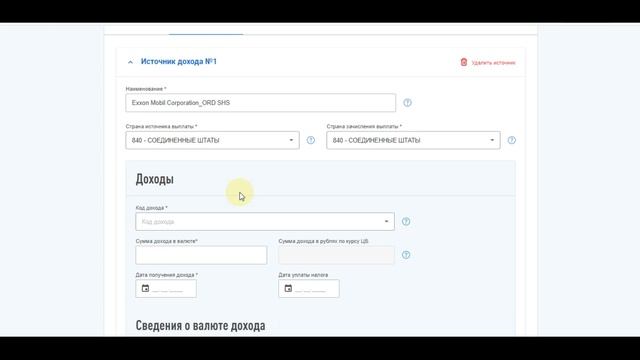This screenshot has width=640, height=360.
Task: Click the Доходы section heading
Action: coord(155,179)
